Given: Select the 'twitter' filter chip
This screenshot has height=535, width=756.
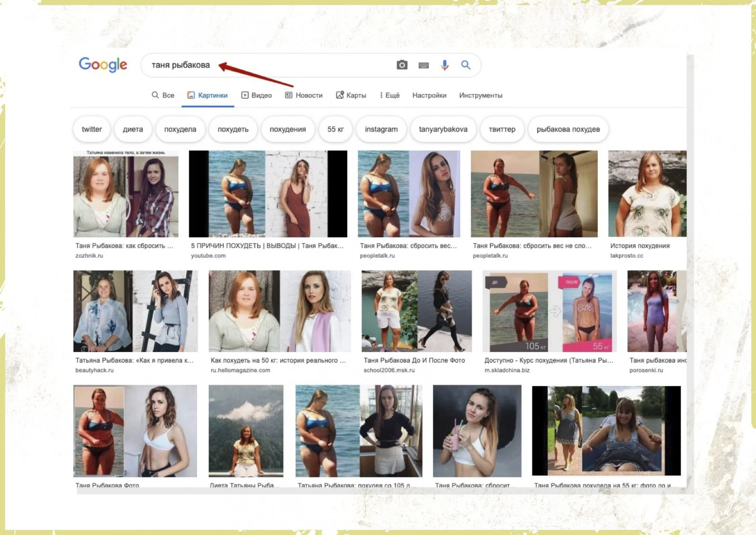Looking at the screenshot, I should tap(92, 129).
